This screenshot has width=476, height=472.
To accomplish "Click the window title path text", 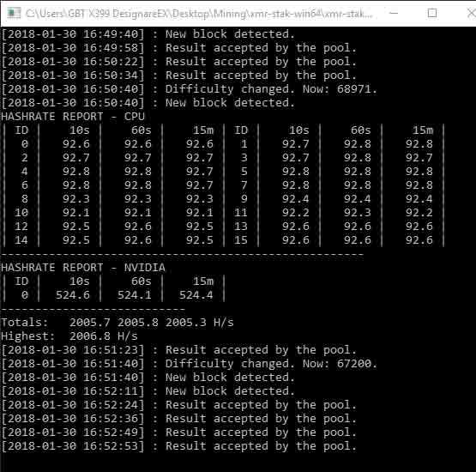I will (x=199, y=14).
